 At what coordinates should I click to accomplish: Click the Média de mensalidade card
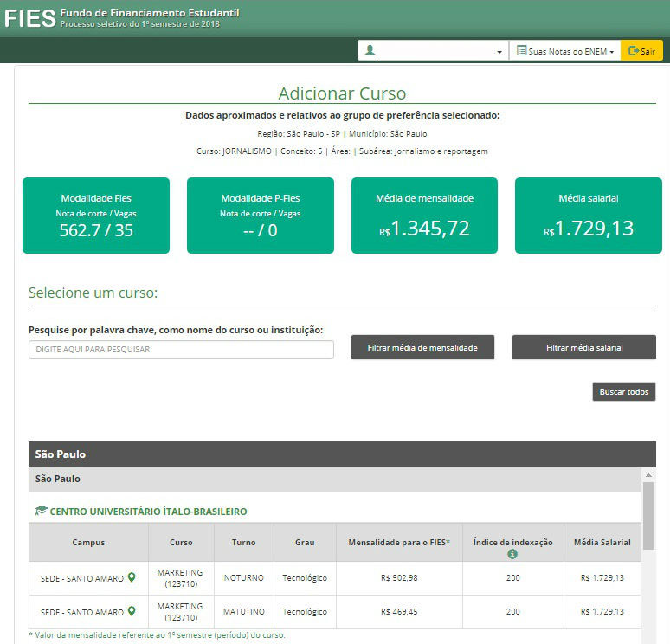(424, 216)
